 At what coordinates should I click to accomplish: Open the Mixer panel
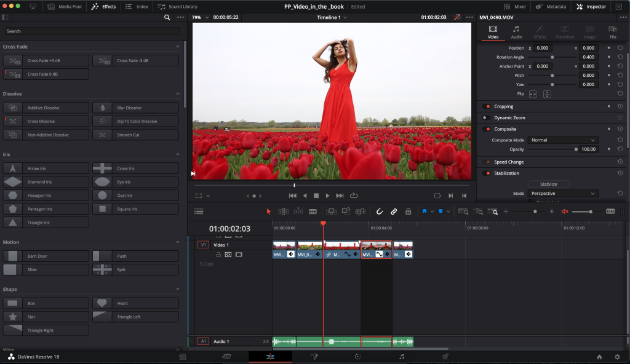point(515,6)
